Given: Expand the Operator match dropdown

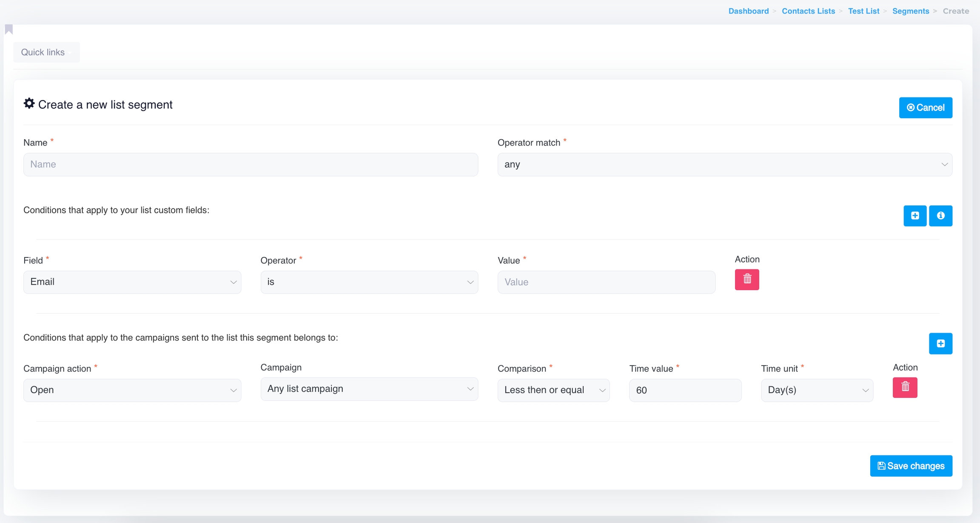Looking at the screenshot, I should (724, 165).
